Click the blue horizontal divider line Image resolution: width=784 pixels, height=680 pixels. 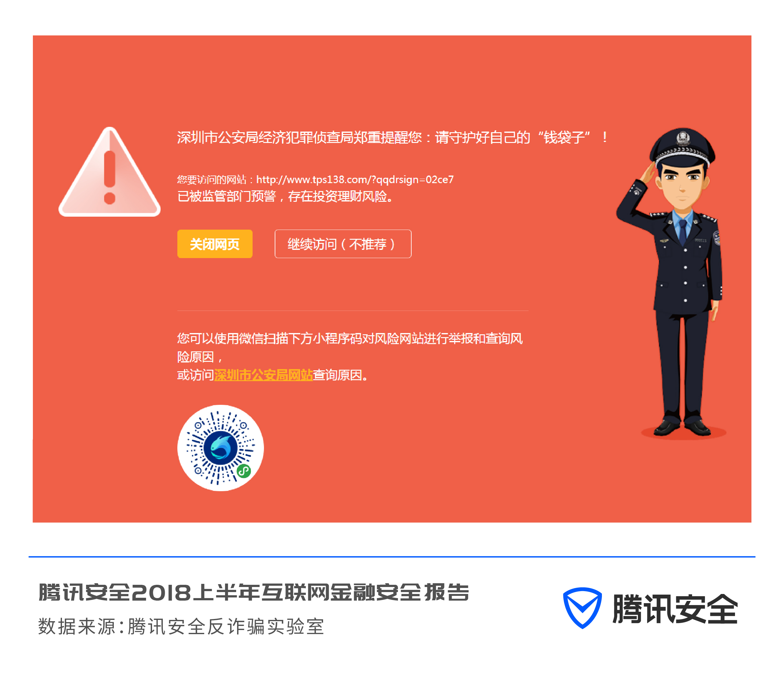(x=392, y=557)
